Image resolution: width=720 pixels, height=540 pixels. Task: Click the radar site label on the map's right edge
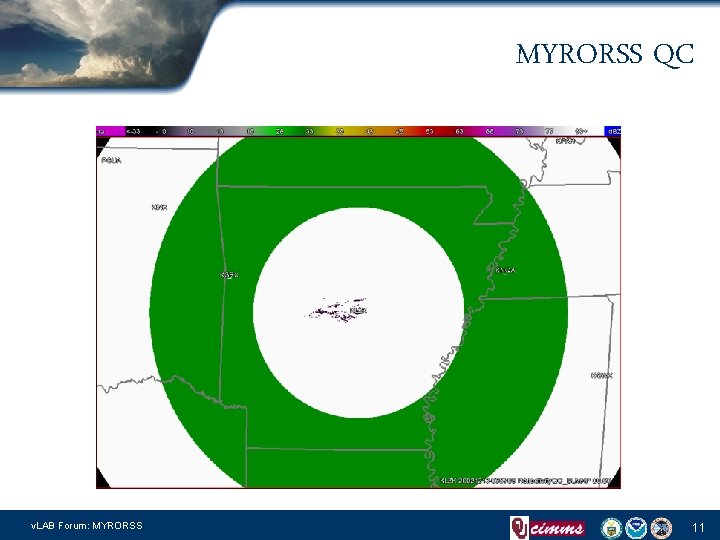coord(602,376)
